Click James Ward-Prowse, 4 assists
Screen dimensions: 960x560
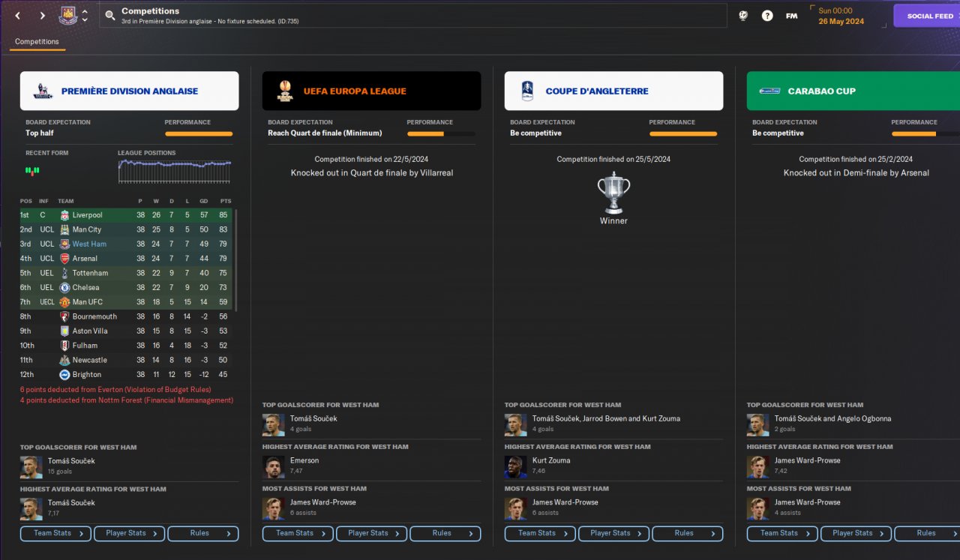(808, 502)
